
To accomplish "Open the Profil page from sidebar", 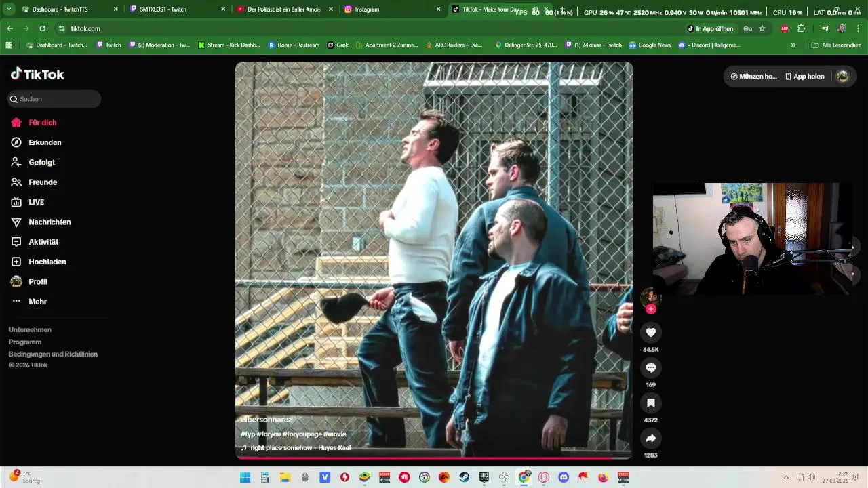I will click(29, 281).
